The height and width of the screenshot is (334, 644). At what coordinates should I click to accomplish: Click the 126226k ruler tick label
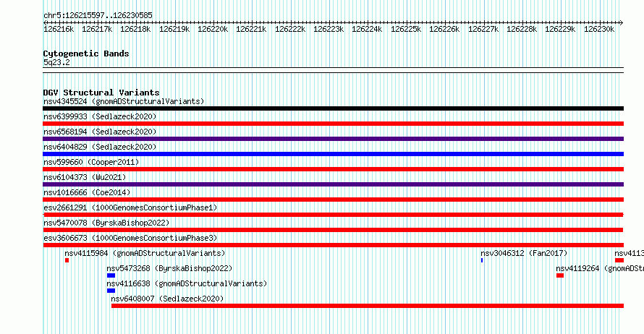coord(444,29)
